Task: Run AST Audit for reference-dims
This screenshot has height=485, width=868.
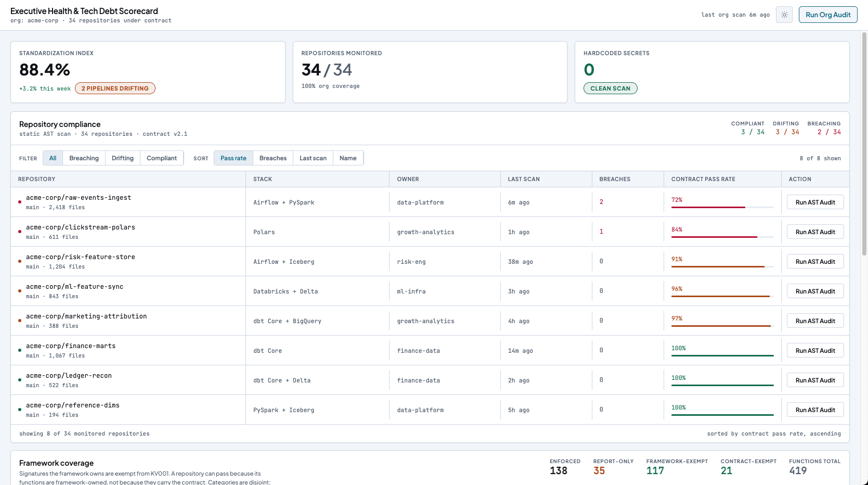Action: coord(815,410)
